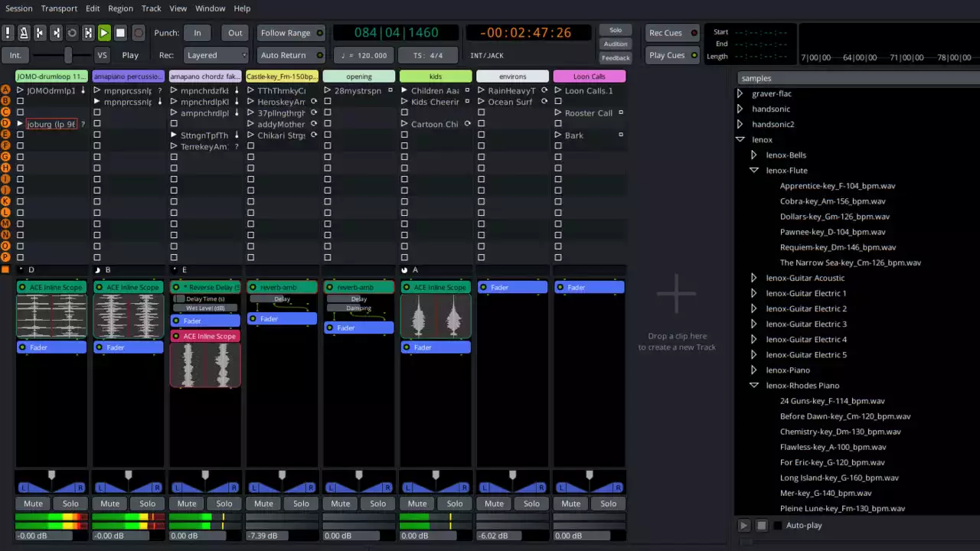This screenshot has width=980, height=551.
Task: Toggle Auto Return option
Action: click(291, 55)
